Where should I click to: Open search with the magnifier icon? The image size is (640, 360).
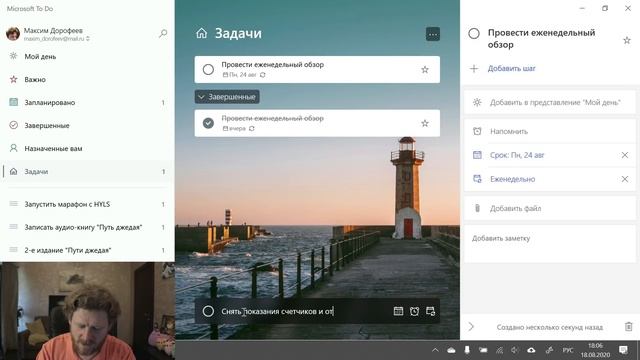(x=163, y=33)
